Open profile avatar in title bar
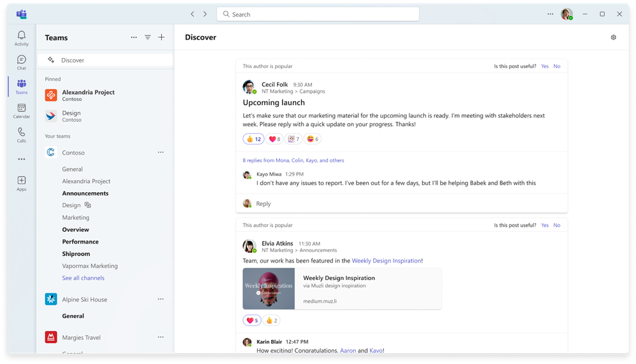The height and width of the screenshot is (364, 636). [x=567, y=14]
